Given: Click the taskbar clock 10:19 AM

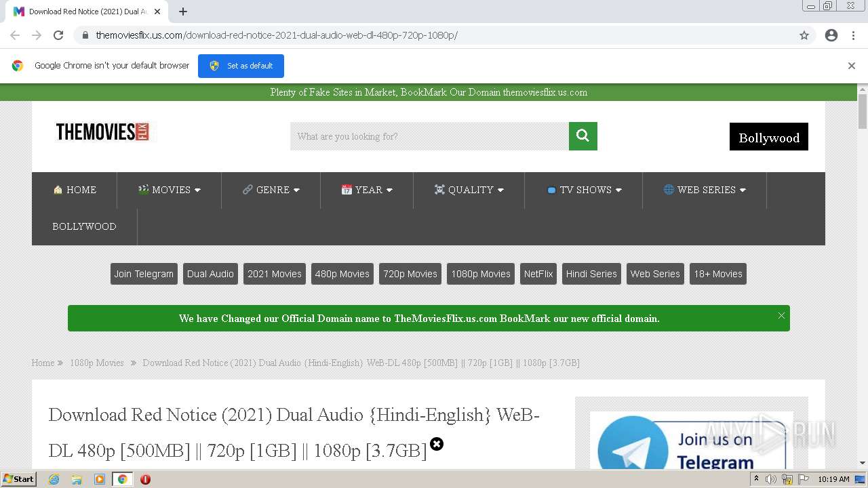Looking at the screenshot, I should 833,479.
